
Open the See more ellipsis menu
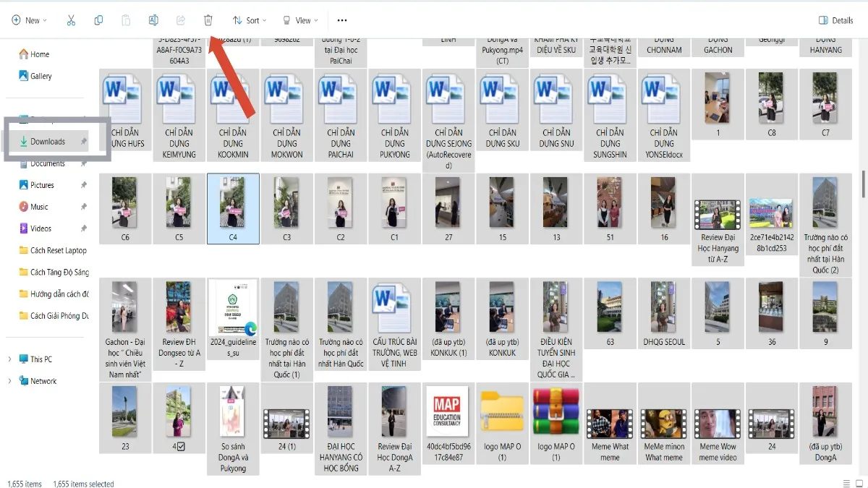pos(342,20)
